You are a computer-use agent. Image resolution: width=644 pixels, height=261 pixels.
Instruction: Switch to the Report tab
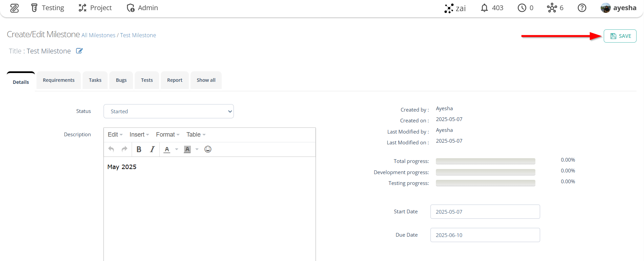point(175,80)
